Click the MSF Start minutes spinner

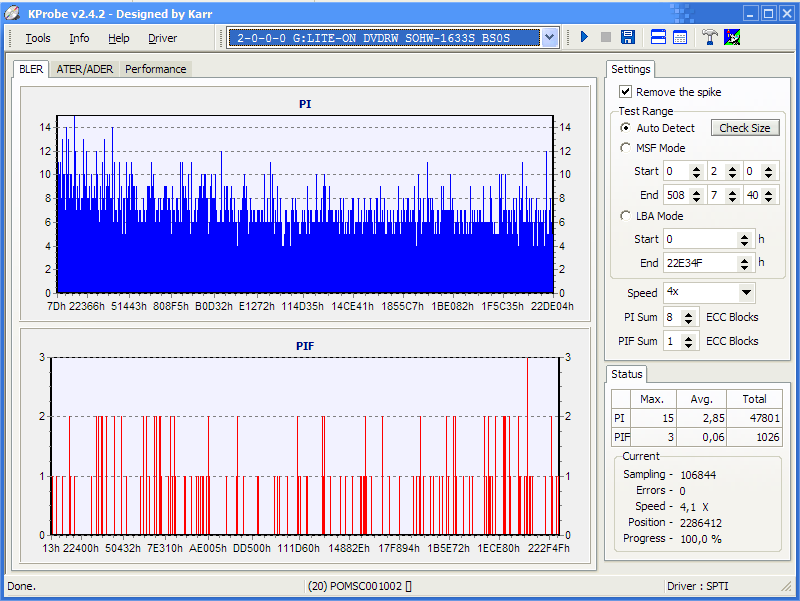pos(696,171)
